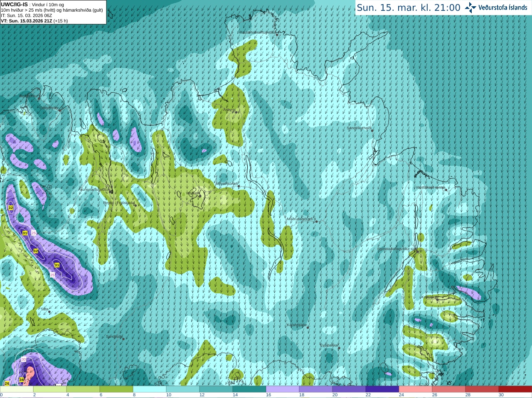Pick the 2–4 m/s light green legend swatch

pyautogui.click(x=50, y=389)
